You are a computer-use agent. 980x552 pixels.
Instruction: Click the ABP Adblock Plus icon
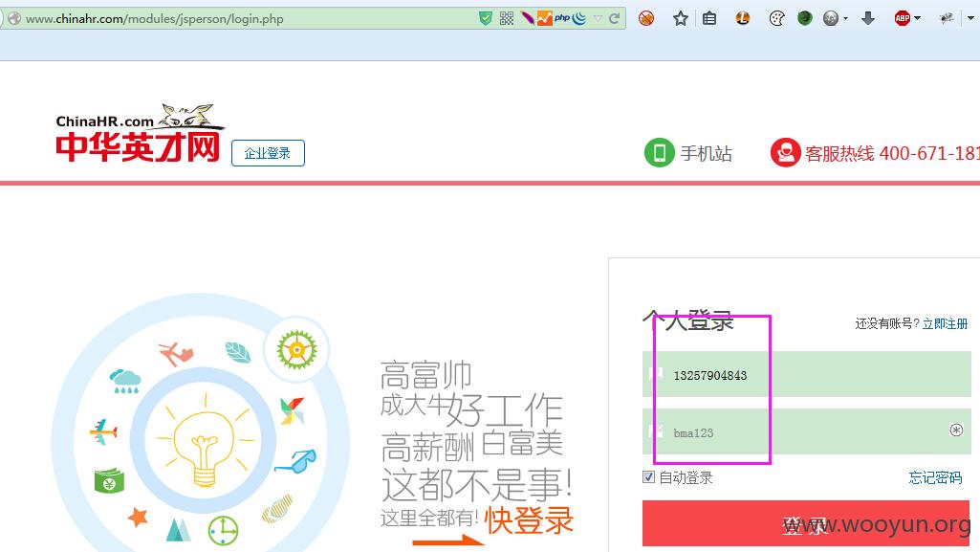coord(903,19)
